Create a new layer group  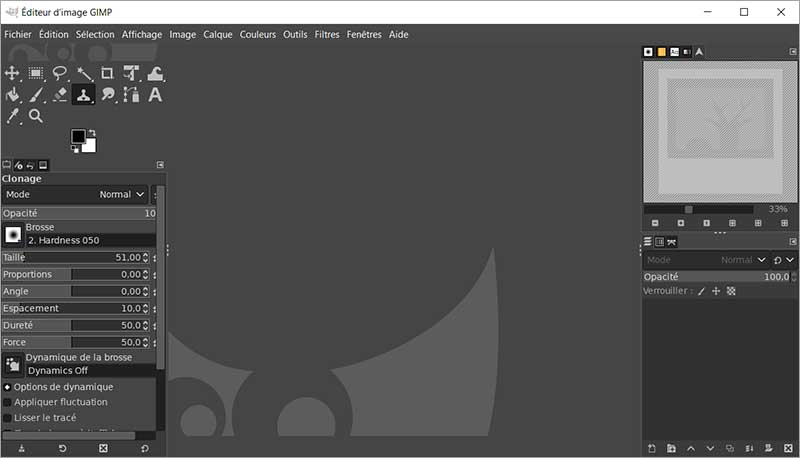671,448
